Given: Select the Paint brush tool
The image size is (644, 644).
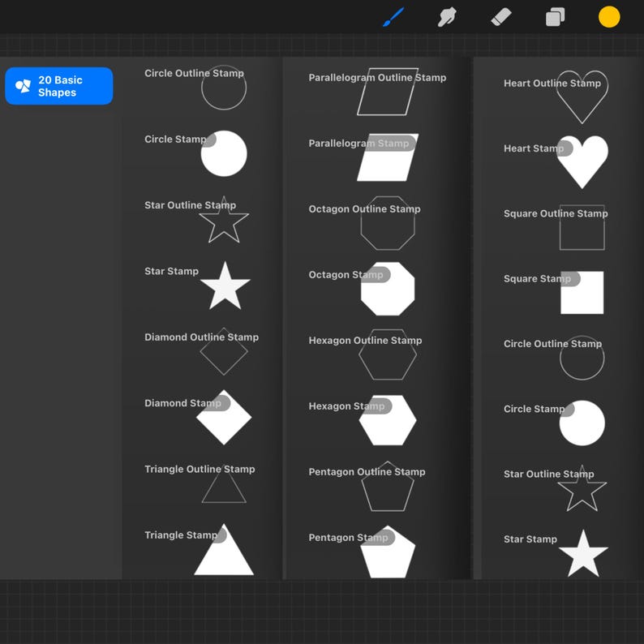Looking at the screenshot, I should pyautogui.click(x=393, y=17).
